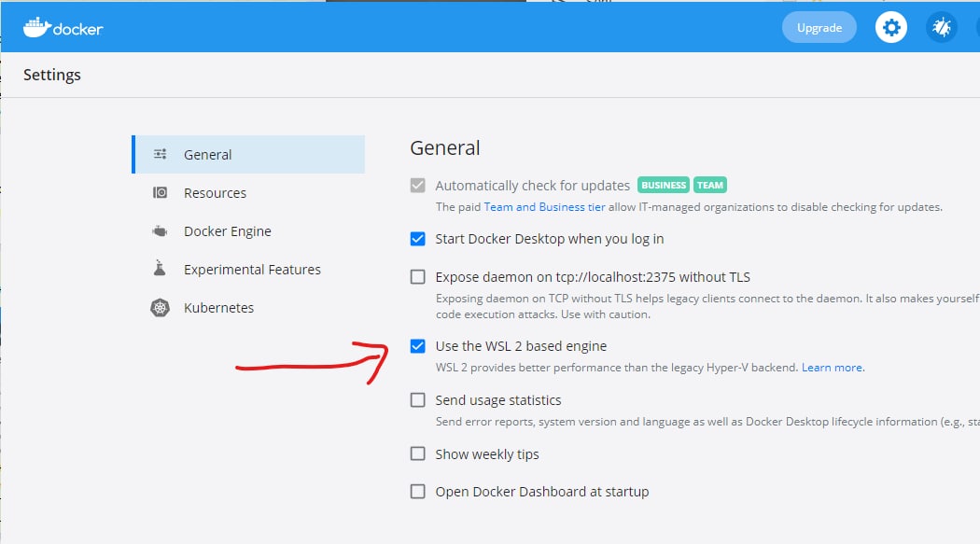Follow the Team and Business tier link
This screenshot has width=980, height=544.
[x=544, y=207]
